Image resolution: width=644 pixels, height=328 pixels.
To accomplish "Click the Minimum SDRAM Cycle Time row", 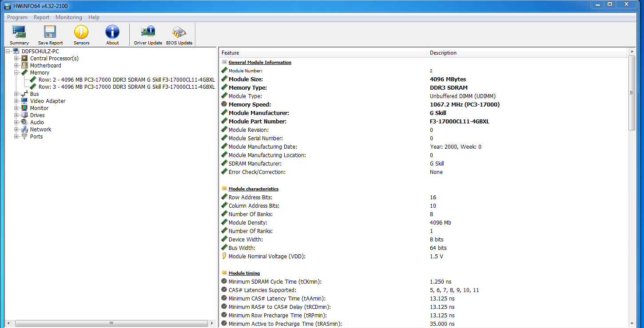I will coord(424,282).
